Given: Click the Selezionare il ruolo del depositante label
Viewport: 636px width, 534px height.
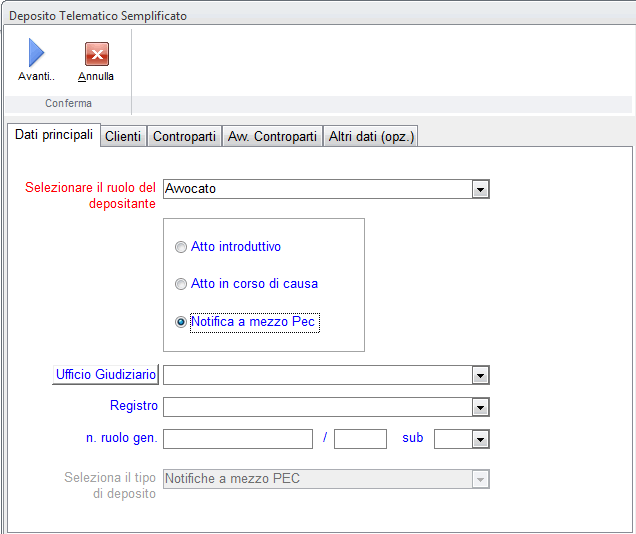Looking at the screenshot, I should 90,195.
